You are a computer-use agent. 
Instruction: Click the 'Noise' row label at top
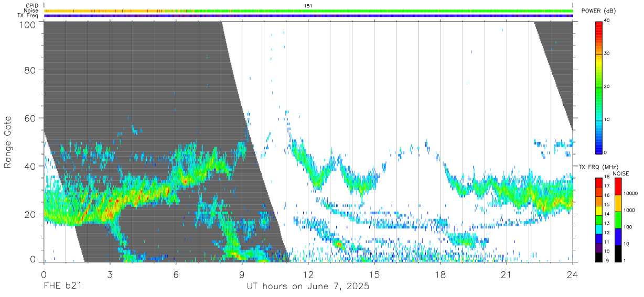click(32, 10)
